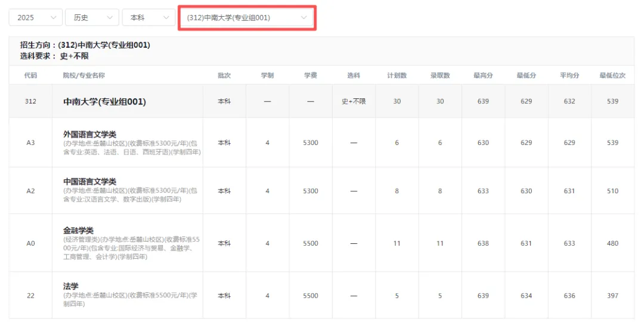
Task: Click highest score 638 in 金融学类 row
Action: pos(483,243)
